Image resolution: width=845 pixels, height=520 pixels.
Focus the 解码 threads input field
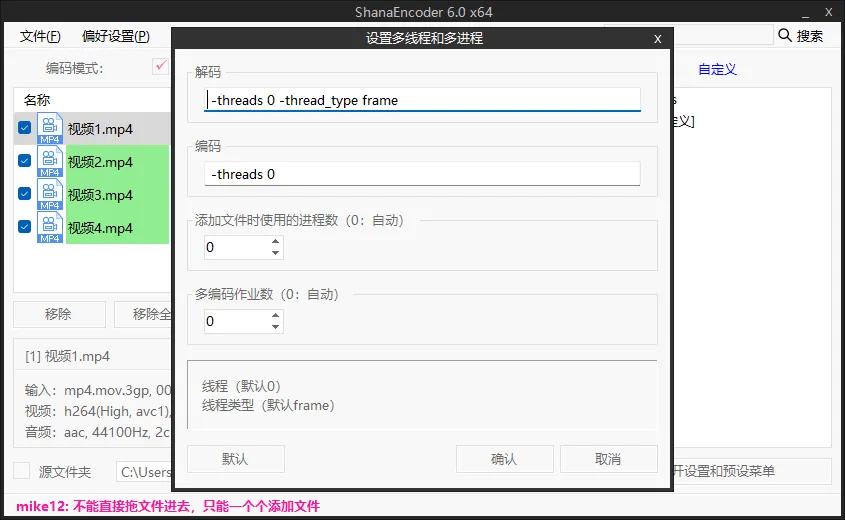tap(422, 100)
